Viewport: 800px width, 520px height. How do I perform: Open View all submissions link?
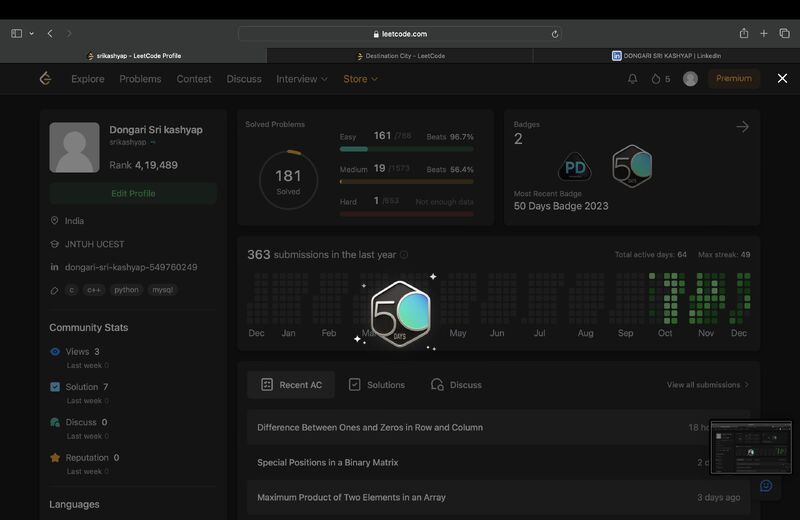point(708,385)
